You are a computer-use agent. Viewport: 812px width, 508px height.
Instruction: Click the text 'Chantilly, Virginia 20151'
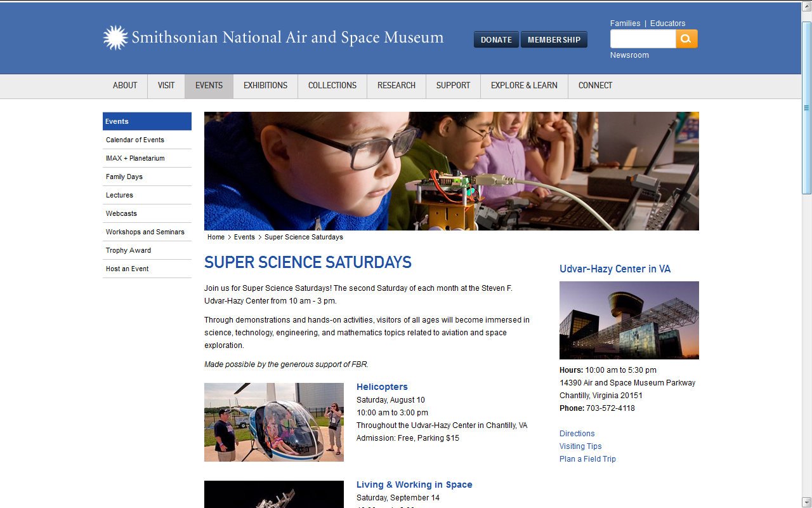(x=601, y=396)
